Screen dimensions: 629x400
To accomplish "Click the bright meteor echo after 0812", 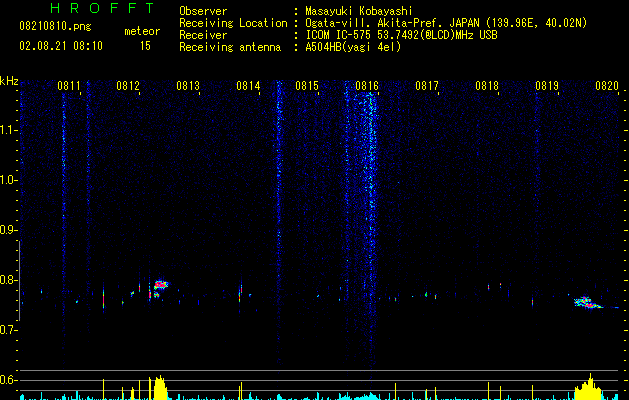I will coord(160,284).
